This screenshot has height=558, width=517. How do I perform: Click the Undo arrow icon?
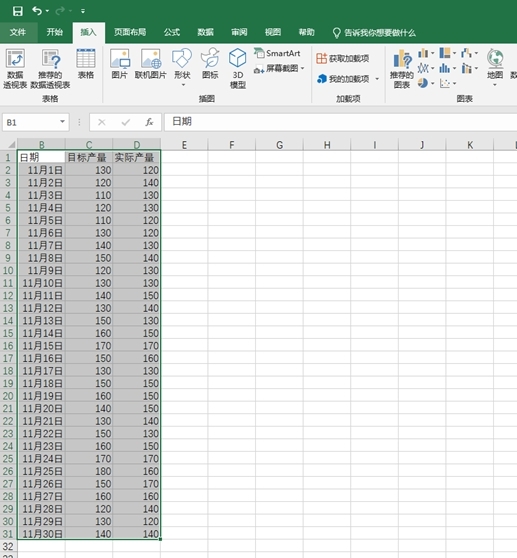[x=37, y=11]
